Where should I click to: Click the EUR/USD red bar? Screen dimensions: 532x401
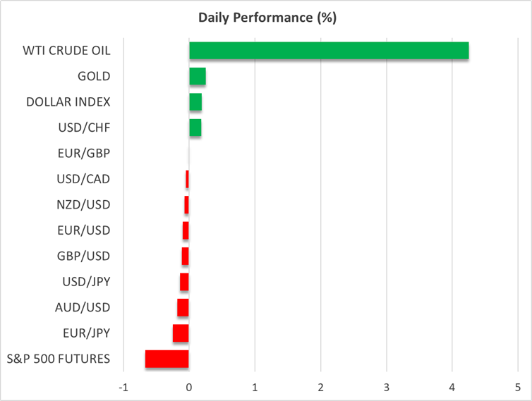pyautogui.click(x=186, y=230)
